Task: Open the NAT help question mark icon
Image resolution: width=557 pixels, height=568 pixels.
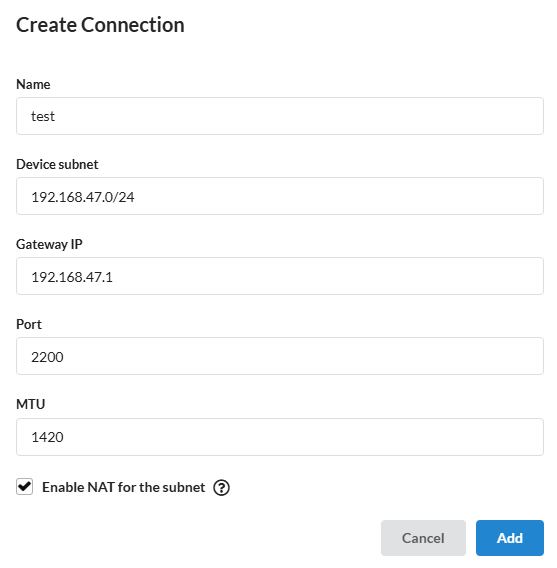Action: click(221, 488)
